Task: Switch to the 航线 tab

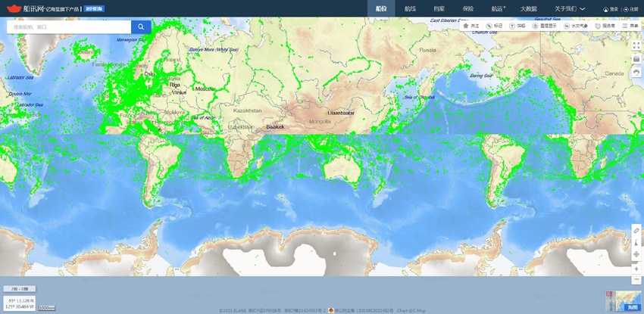Action: 411,8
